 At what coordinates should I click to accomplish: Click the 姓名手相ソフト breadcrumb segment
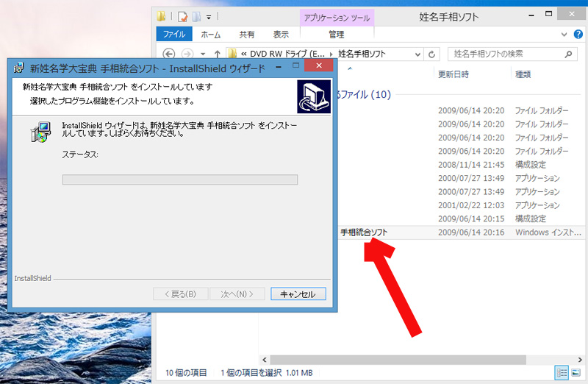(362, 54)
